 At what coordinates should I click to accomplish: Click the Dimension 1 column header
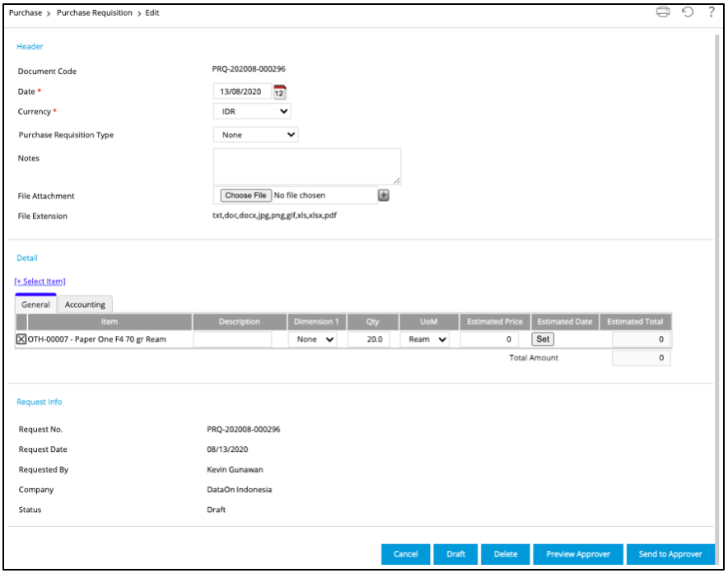click(316, 322)
